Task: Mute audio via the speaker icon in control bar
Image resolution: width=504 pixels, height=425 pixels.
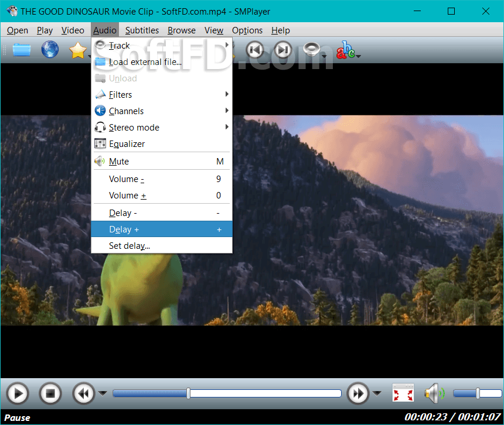Action: 434,393
